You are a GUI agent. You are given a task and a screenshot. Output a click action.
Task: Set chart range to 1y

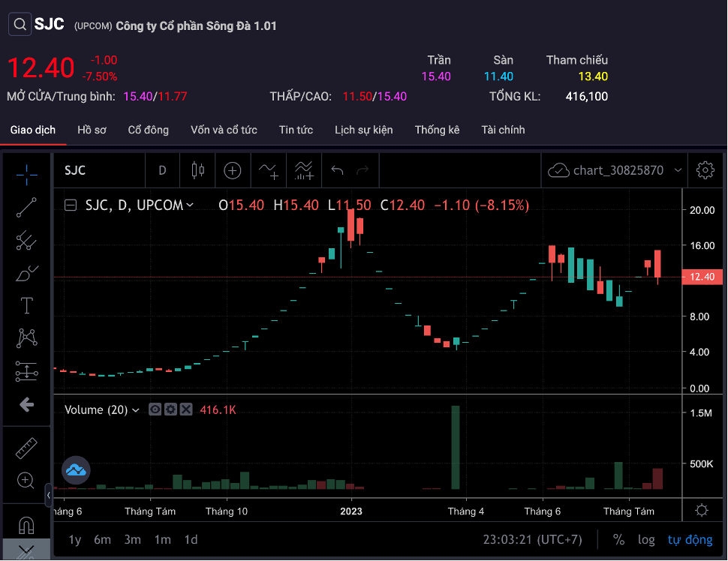click(75, 540)
